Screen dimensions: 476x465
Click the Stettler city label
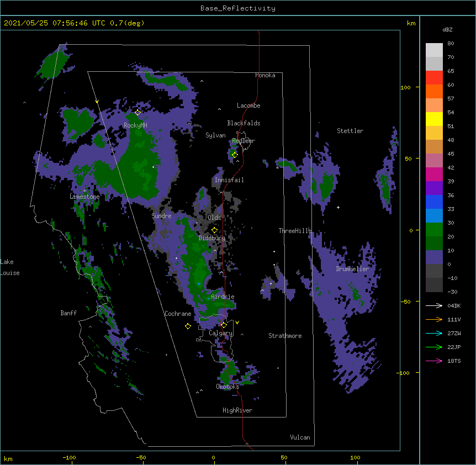[350, 131]
